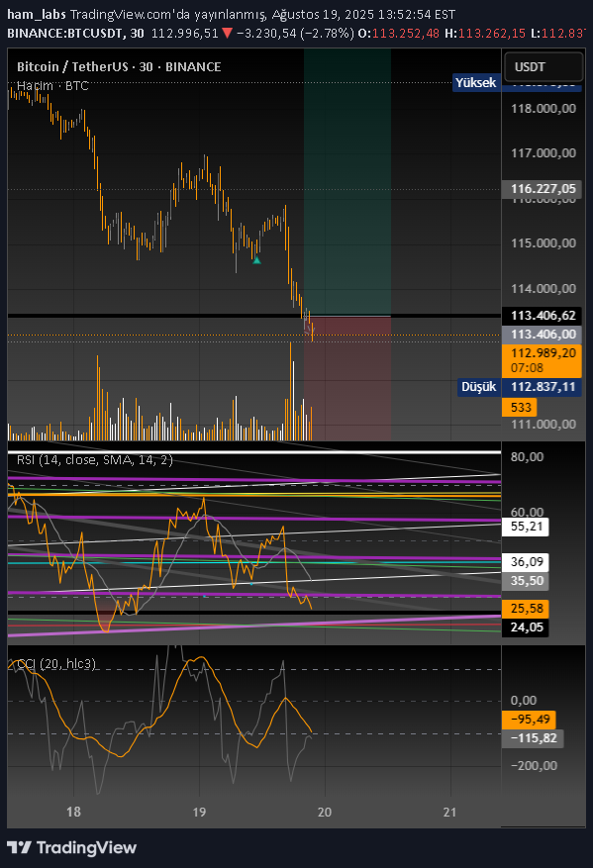Viewport: 593px width, 868px height.
Task: Click the black 113.406,62 price label
Action: [543, 316]
